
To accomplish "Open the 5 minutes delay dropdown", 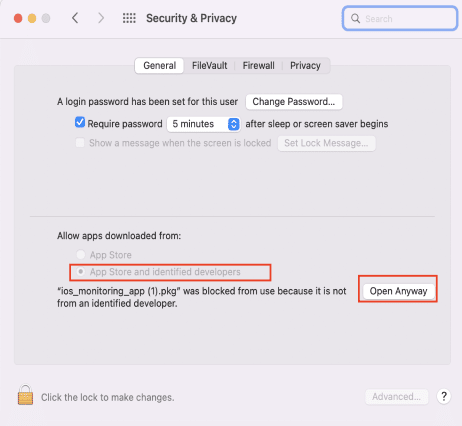I will (203, 124).
